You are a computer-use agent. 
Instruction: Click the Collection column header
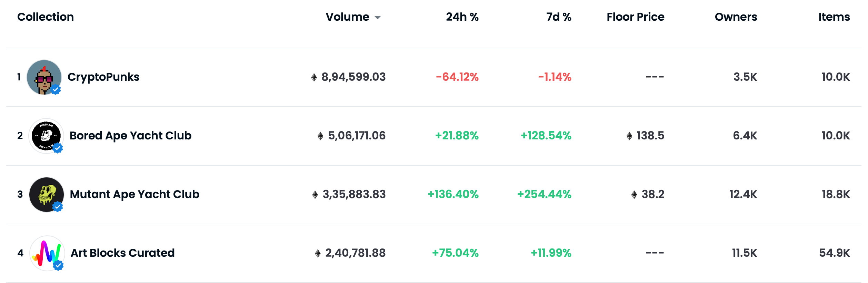pyautogui.click(x=46, y=17)
